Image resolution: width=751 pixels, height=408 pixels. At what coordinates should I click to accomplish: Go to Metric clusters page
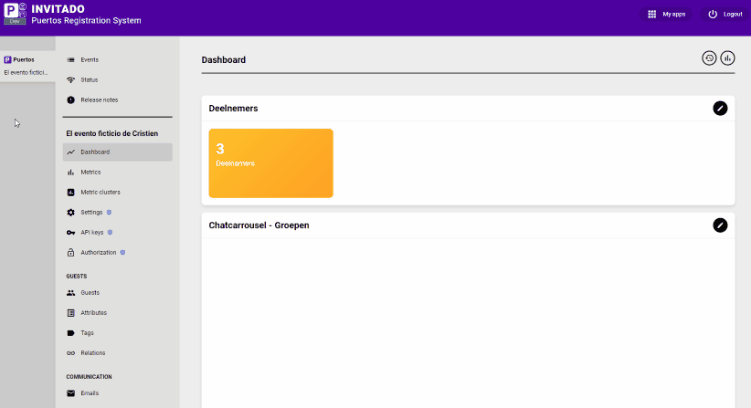coord(117,193)
